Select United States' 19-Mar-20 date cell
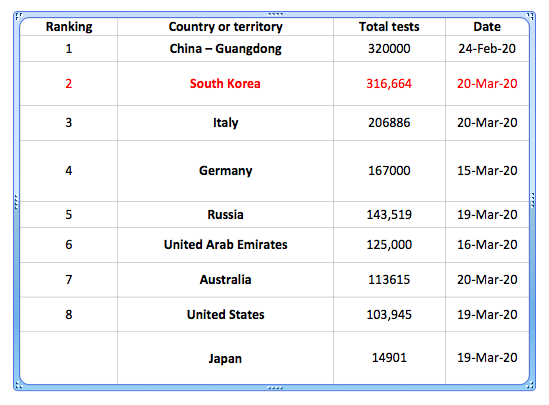 487,315
